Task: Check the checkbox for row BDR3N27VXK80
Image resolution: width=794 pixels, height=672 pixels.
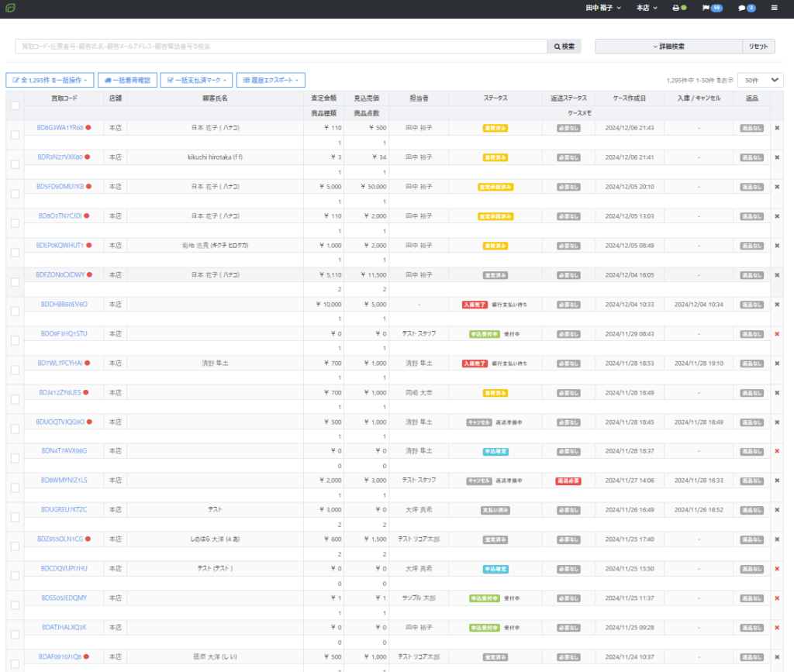Action: [x=15, y=164]
